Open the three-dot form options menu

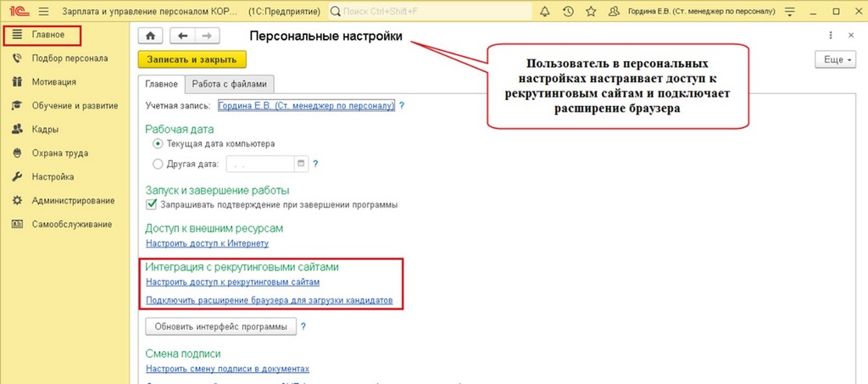[831, 35]
